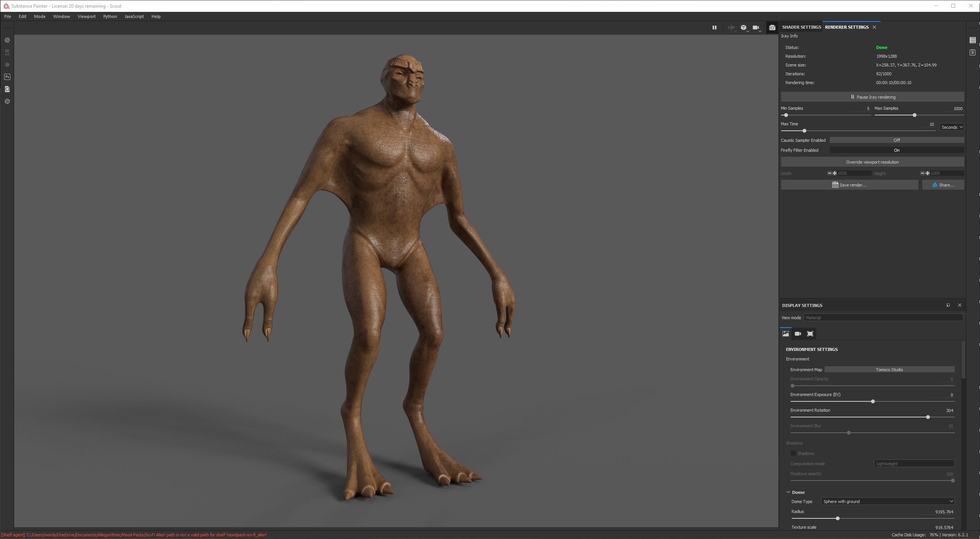Select the camera settings tab in Display Settings
This screenshot has width=980, height=539.
pyautogui.click(x=798, y=334)
